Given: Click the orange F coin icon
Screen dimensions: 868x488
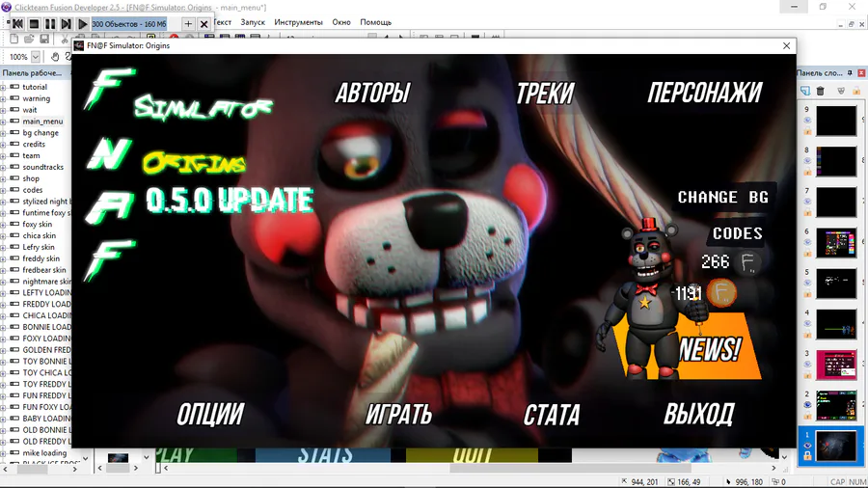Looking at the screenshot, I should point(721,292).
